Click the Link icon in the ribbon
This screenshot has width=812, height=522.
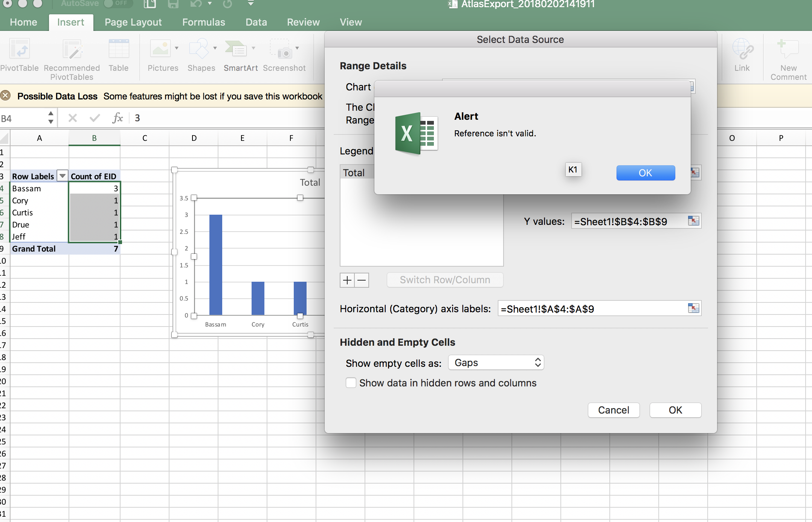[x=742, y=49]
